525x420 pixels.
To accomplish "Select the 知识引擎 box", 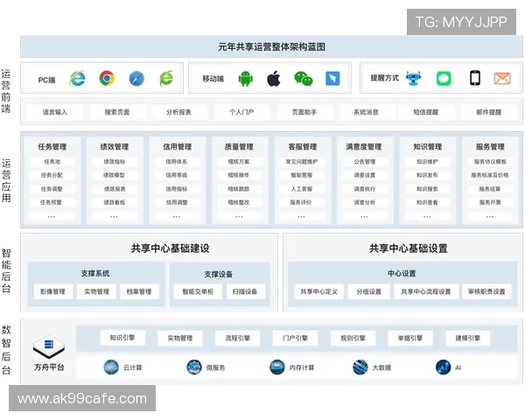I will (x=122, y=338).
